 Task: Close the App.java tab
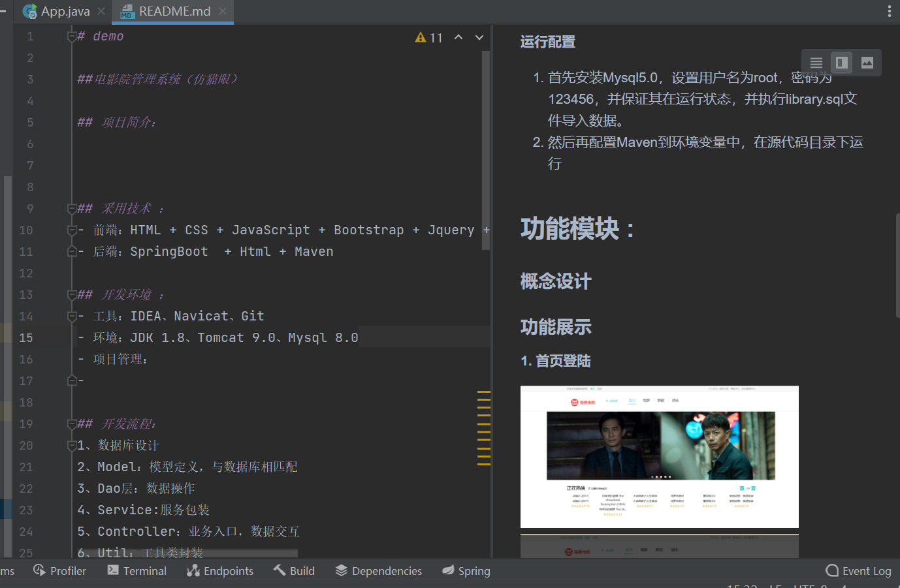101,11
